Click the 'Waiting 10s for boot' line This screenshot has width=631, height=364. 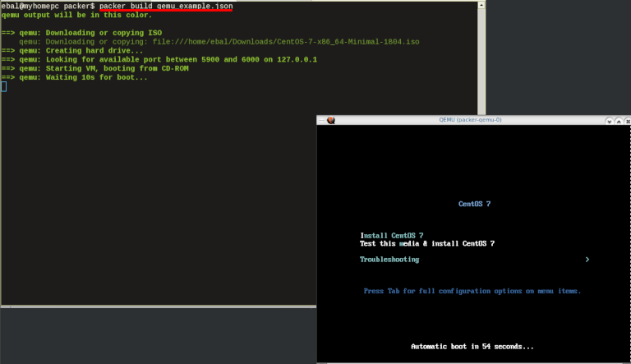pos(83,77)
